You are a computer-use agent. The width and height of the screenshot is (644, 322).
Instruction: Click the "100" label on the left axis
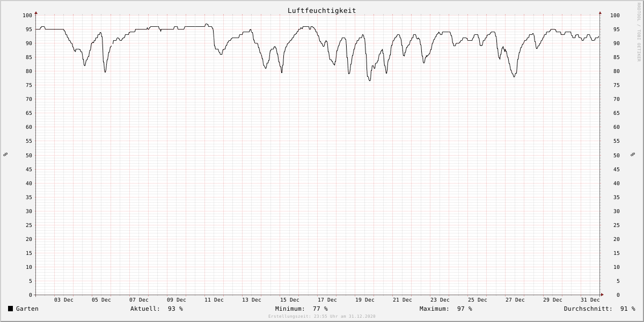[x=27, y=16]
